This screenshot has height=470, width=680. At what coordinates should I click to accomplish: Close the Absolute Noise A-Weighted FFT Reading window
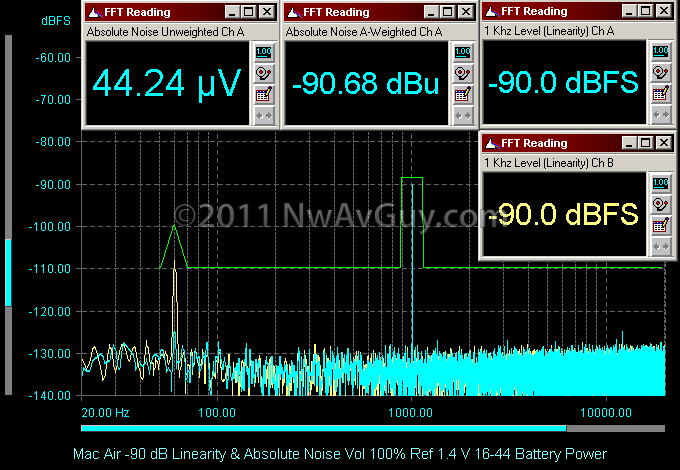(466, 12)
